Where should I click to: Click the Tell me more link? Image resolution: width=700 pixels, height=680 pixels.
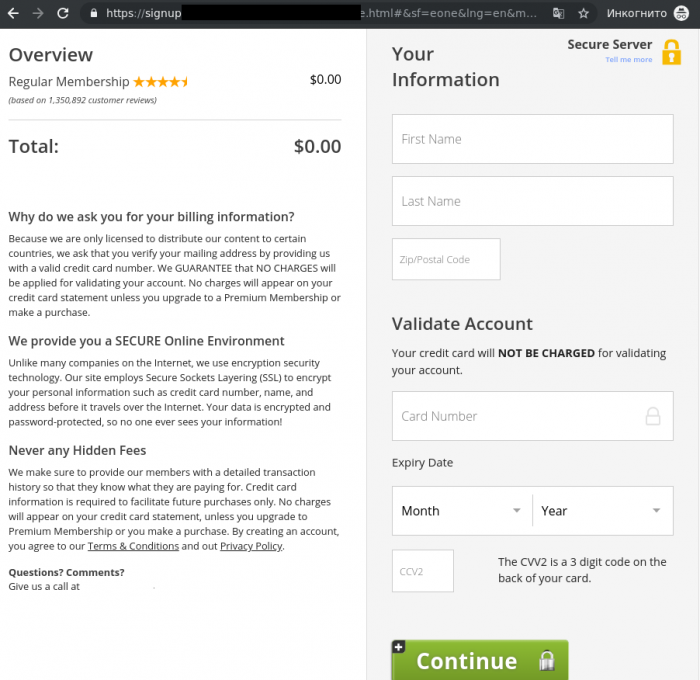[628, 60]
